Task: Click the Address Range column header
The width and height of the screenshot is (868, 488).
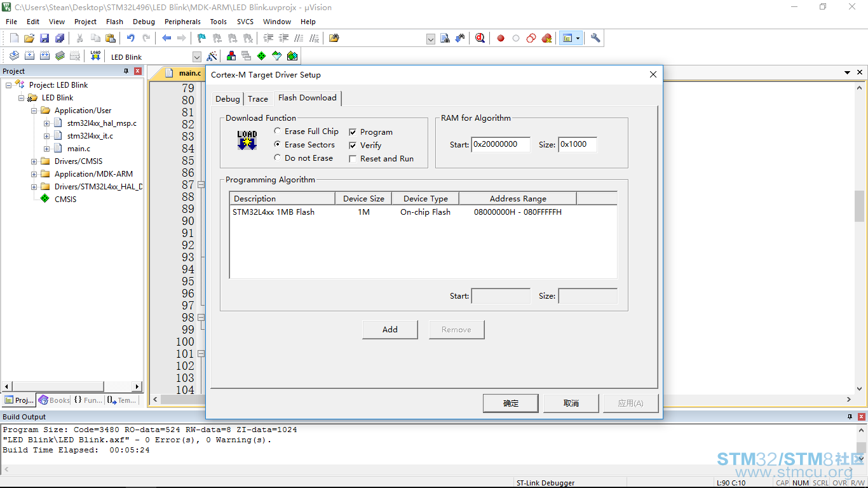Action: 518,199
